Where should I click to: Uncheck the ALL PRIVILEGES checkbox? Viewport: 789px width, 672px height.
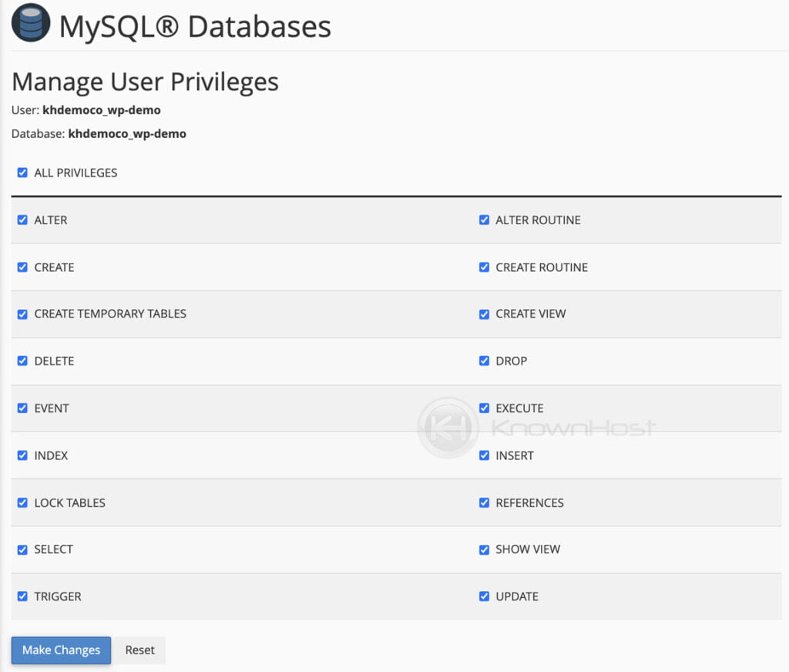[22, 173]
